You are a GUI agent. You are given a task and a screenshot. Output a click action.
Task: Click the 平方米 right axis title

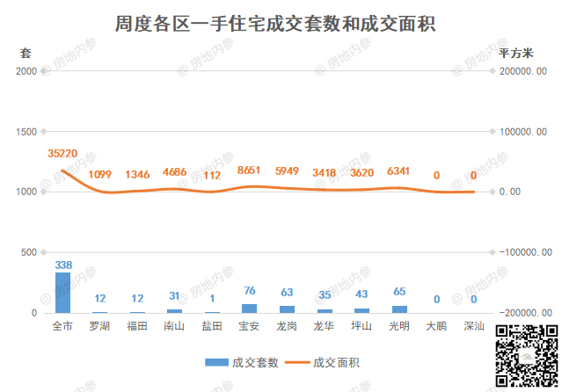click(515, 53)
